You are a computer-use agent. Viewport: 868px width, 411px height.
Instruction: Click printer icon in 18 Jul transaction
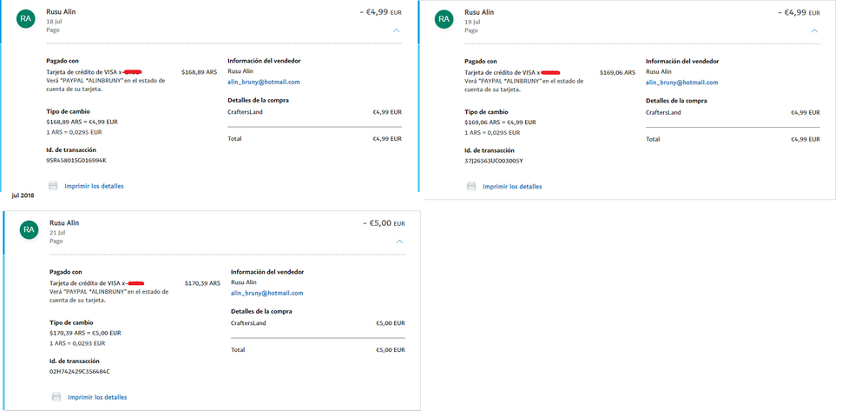53,186
